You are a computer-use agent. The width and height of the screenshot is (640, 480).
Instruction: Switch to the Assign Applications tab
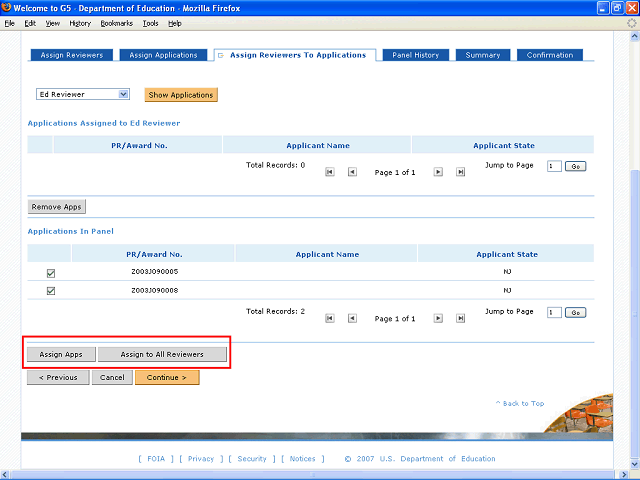[x=164, y=55]
